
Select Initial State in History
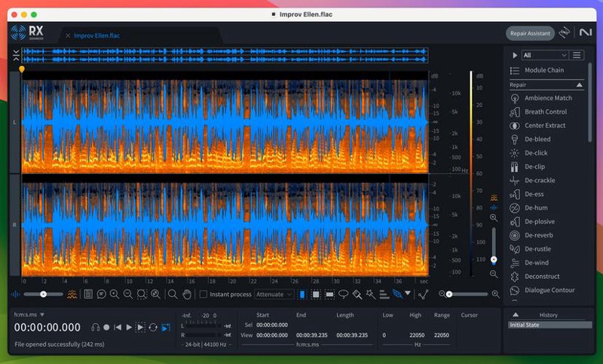tap(550, 325)
